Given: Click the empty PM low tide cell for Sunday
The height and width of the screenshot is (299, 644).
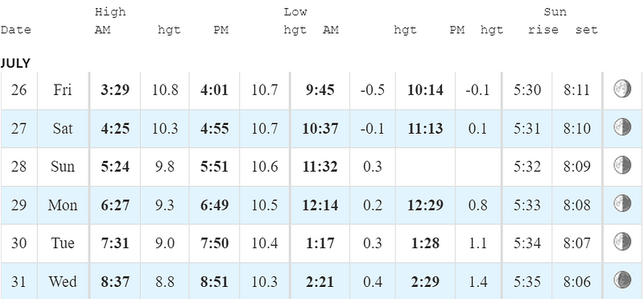Looking at the screenshot, I should [425, 167].
